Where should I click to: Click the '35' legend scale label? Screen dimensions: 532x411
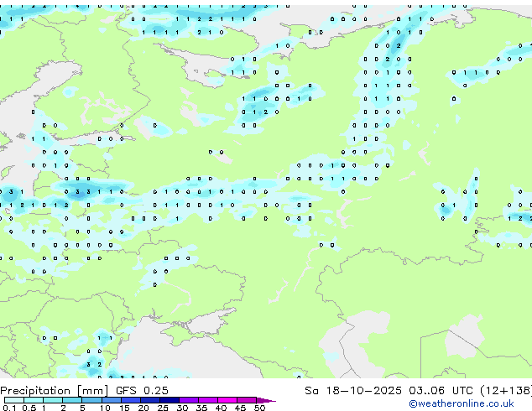click(201, 408)
